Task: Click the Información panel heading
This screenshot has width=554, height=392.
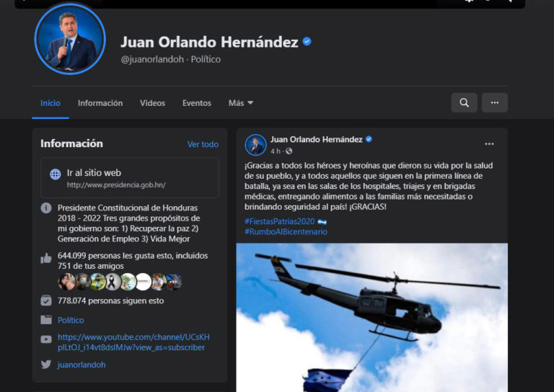Action: pos(71,143)
